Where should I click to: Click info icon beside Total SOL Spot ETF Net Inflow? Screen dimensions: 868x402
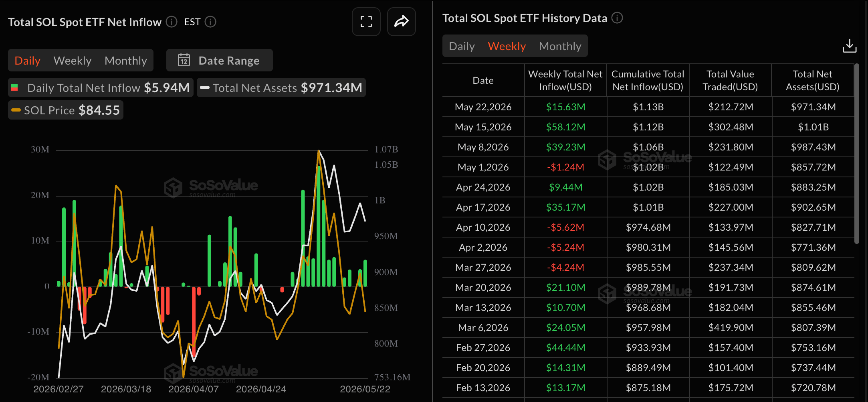[172, 22]
